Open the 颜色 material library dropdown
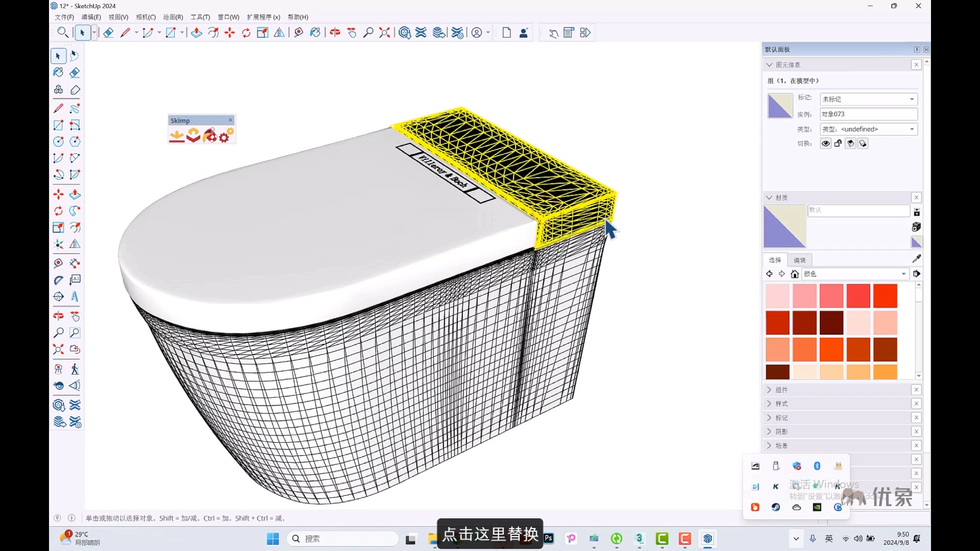Screen dimensions: 980x551 coord(855,274)
